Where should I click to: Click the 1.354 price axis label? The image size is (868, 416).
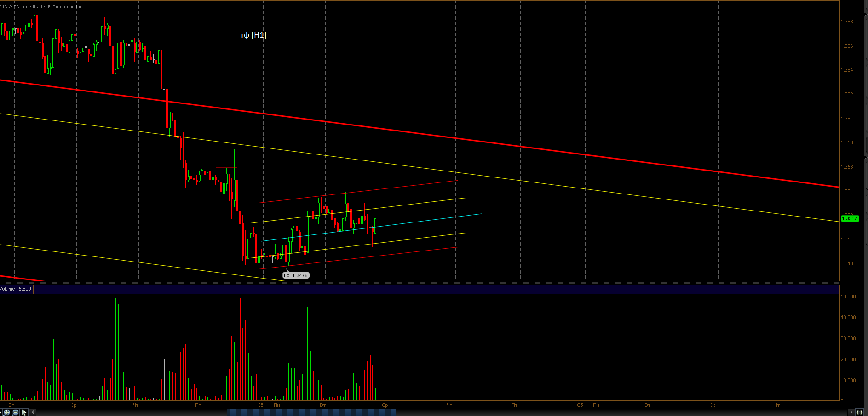tap(846, 191)
